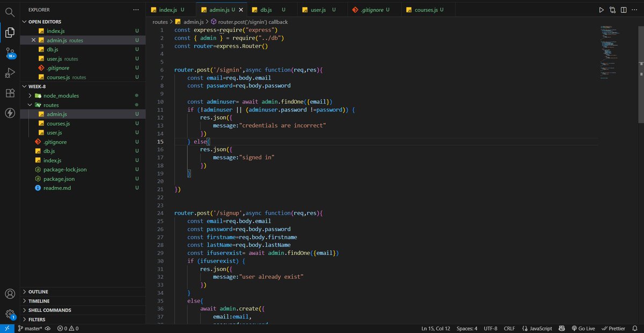Open package.json file
Viewport: 644px width, 333px height.
(83, 179)
